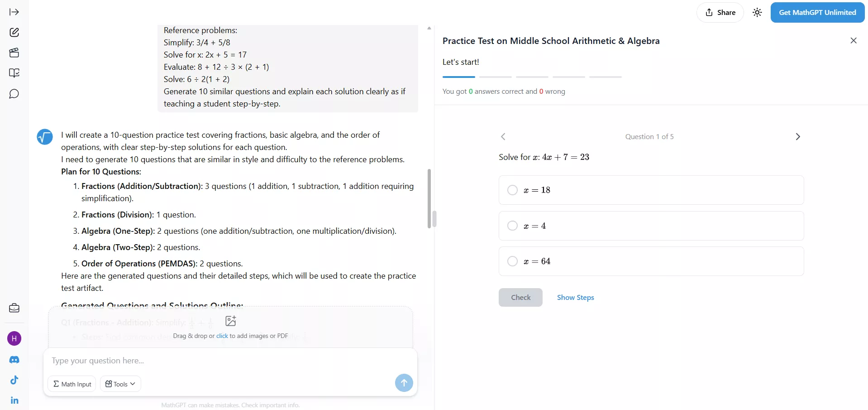Open the new chat pencil icon in the sidebar

click(x=14, y=32)
